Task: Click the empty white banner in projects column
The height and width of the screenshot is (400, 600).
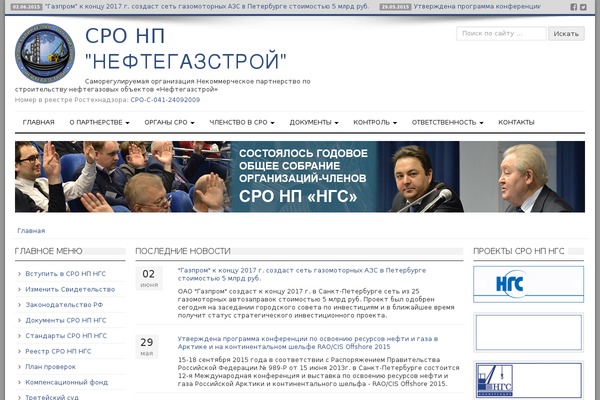Action: [x=528, y=333]
